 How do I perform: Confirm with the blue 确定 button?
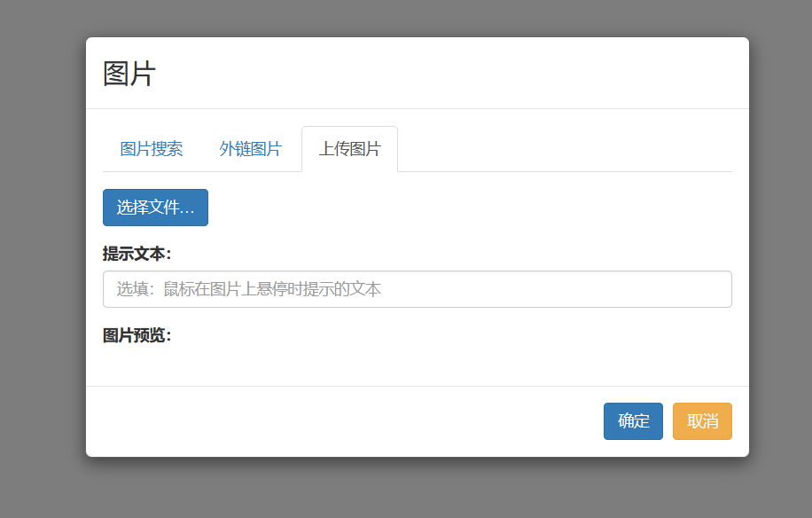pyautogui.click(x=633, y=421)
